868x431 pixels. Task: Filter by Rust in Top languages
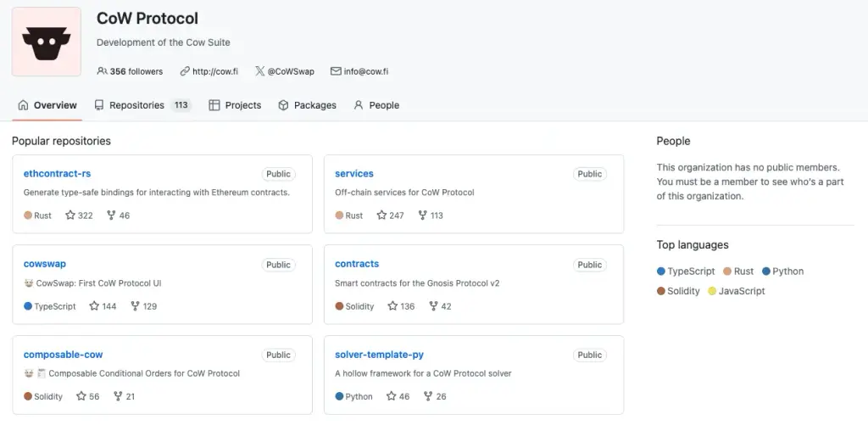coord(738,271)
